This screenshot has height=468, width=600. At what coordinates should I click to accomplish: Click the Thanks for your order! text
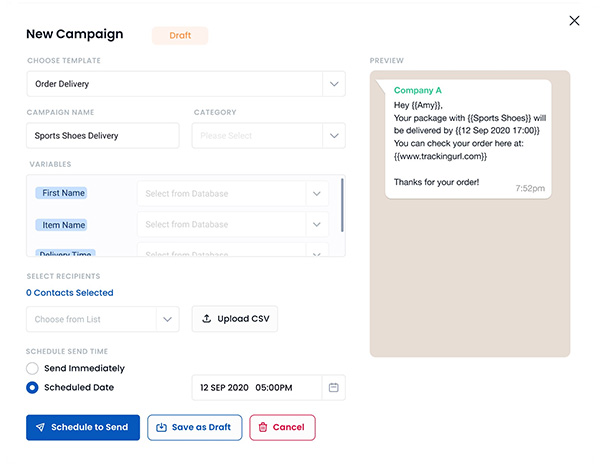[x=436, y=182]
